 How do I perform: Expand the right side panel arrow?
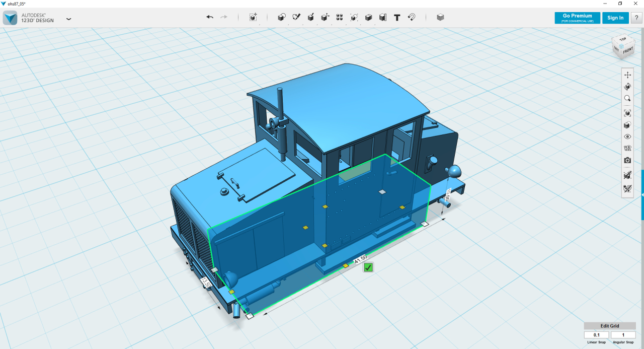642,194
